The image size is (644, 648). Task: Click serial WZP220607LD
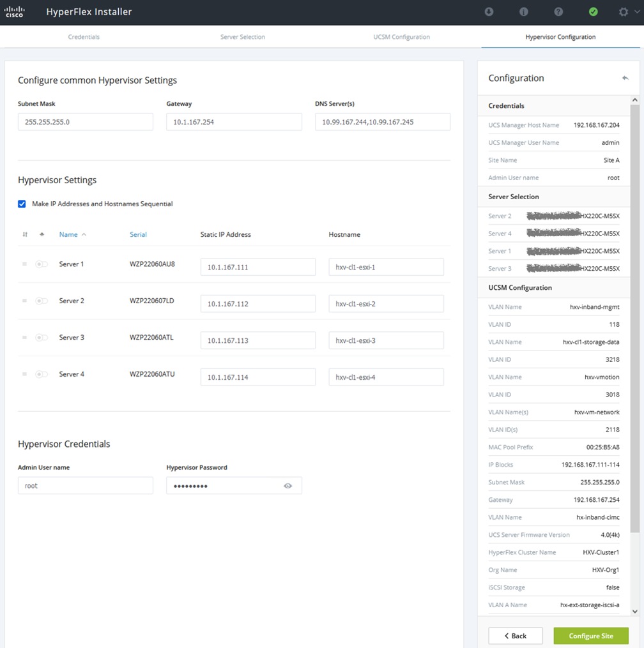click(152, 301)
